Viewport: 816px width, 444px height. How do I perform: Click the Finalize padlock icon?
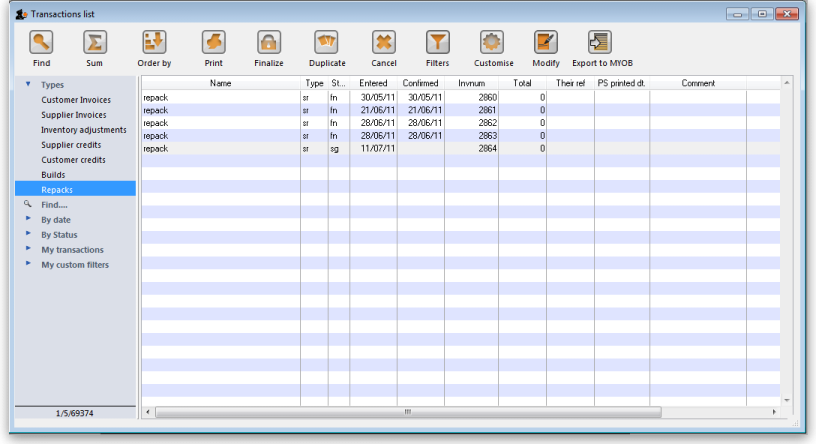point(269,42)
